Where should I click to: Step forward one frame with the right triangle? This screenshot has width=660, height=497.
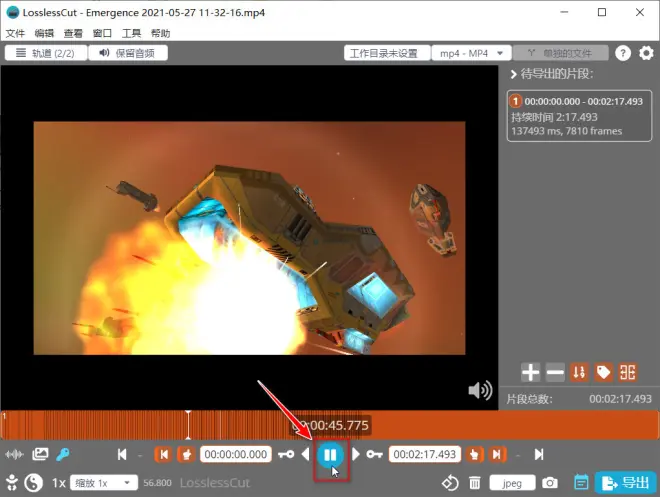[x=356, y=454]
